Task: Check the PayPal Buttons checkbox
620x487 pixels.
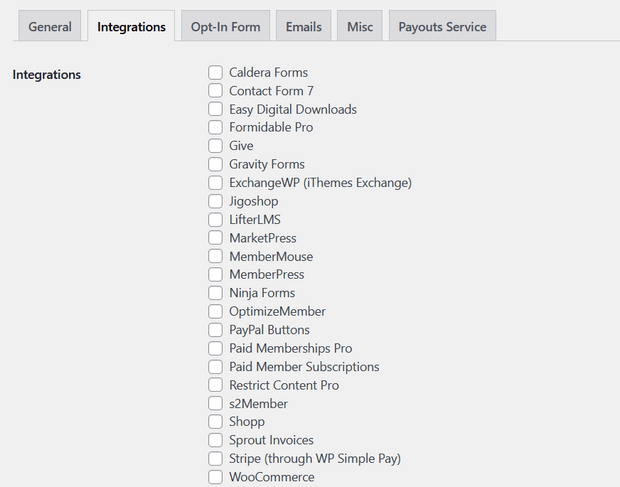Action: (x=215, y=330)
